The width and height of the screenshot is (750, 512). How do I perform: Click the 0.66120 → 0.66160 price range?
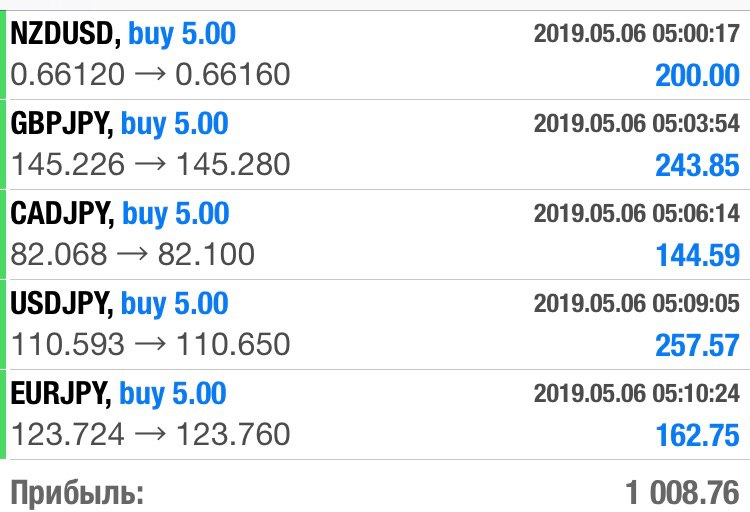coord(150,74)
